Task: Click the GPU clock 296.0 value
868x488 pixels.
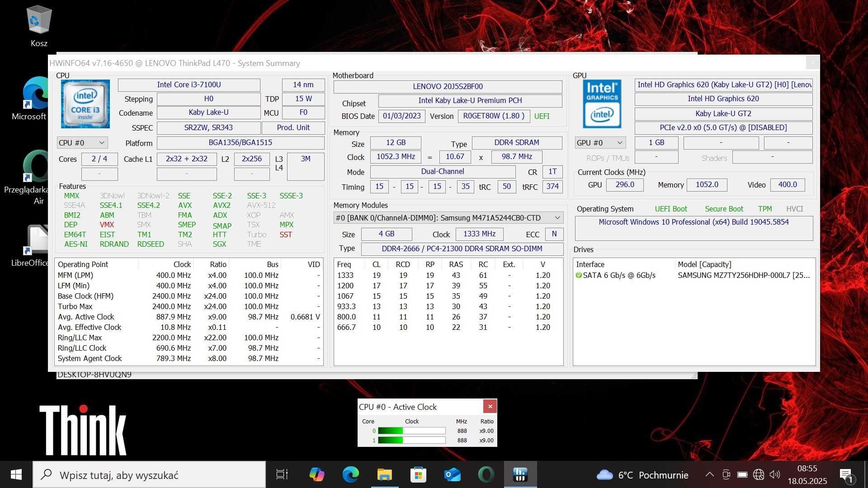Action: (x=625, y=184)
